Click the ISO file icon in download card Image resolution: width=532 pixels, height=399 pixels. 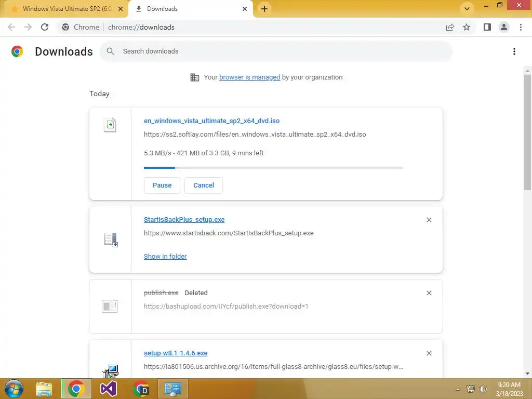pyautogui.click(x=110, y=125)
